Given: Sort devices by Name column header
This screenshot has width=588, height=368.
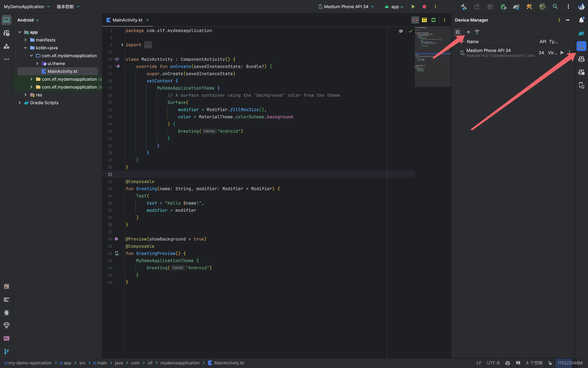Looking at the screenshot, I should point(473,42).
